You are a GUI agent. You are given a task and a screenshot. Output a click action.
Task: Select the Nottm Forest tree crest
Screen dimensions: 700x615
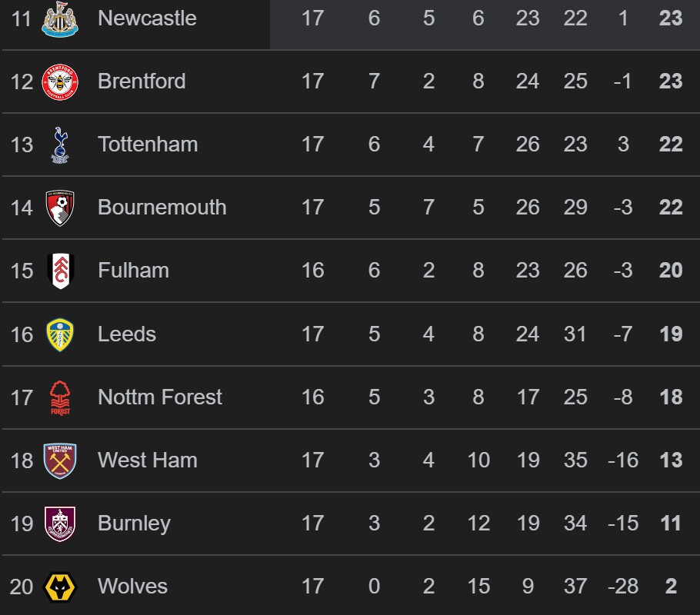pos(60,397)
